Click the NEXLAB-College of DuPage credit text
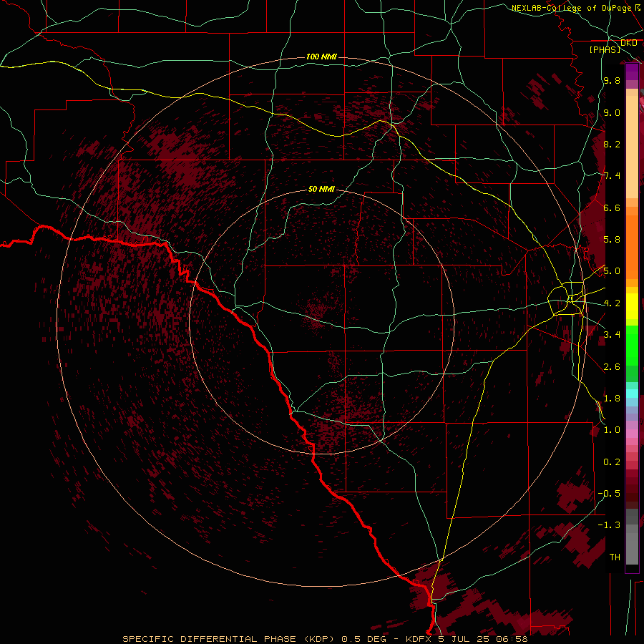 (572, 8)
